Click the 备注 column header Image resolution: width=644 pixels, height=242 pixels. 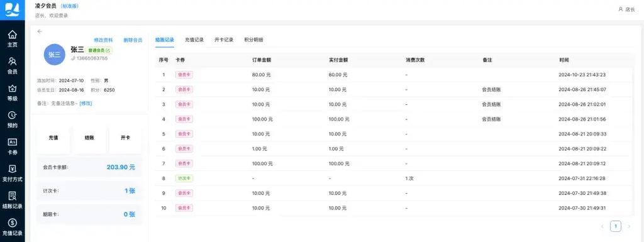(x=487, y=60)
